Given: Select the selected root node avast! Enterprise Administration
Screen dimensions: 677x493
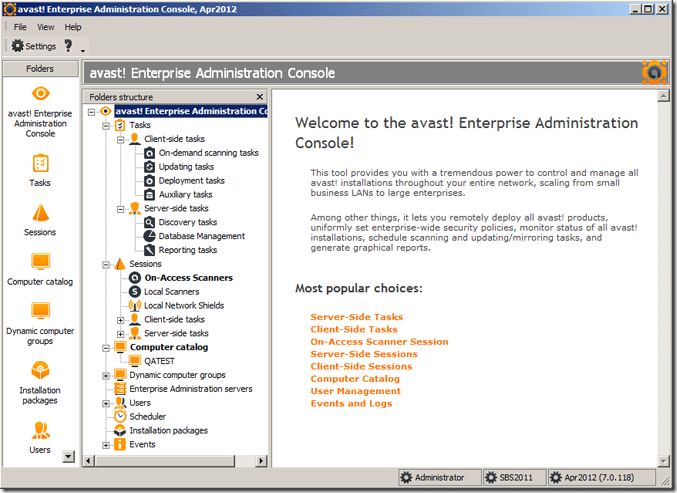Looking at the screenshot, I should tap(191, 111).
